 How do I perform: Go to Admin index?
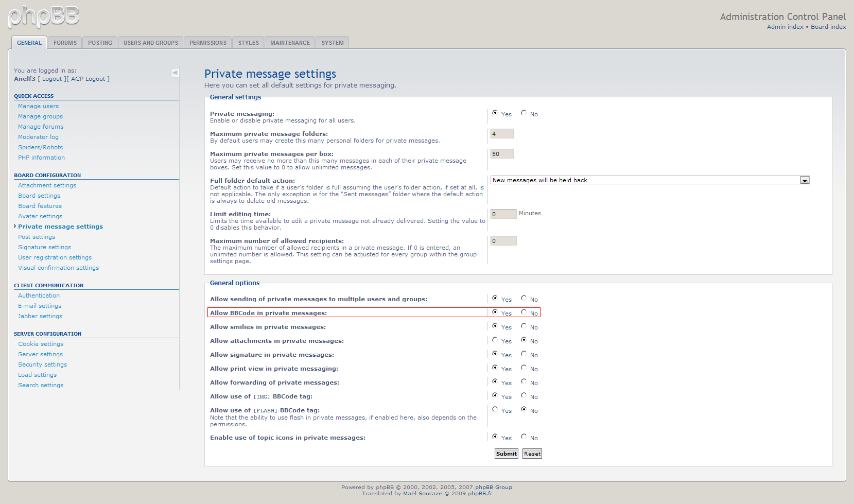pyautogui.click(x=785, y=27)
